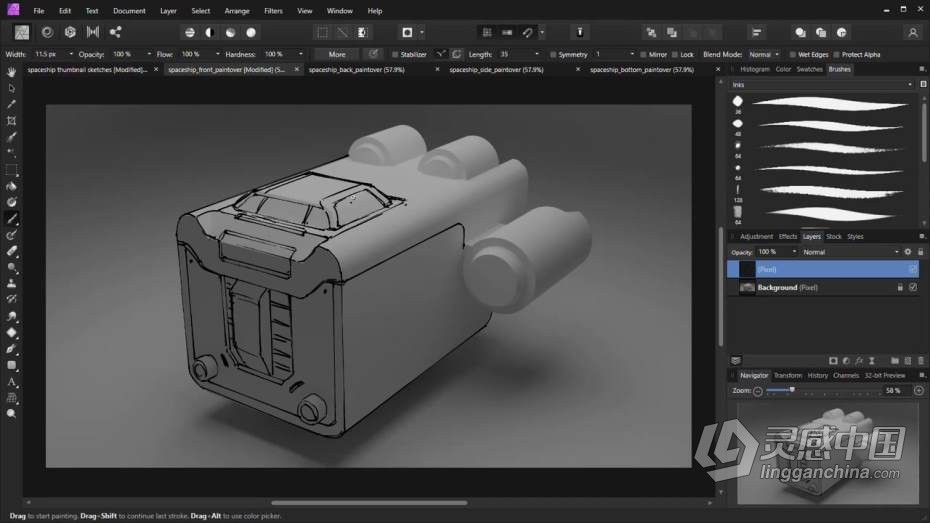The width and height of the screenshot is (930, 523).
Task: Switch to spaceship_back_paintover document tab
Action: [356, 69]
